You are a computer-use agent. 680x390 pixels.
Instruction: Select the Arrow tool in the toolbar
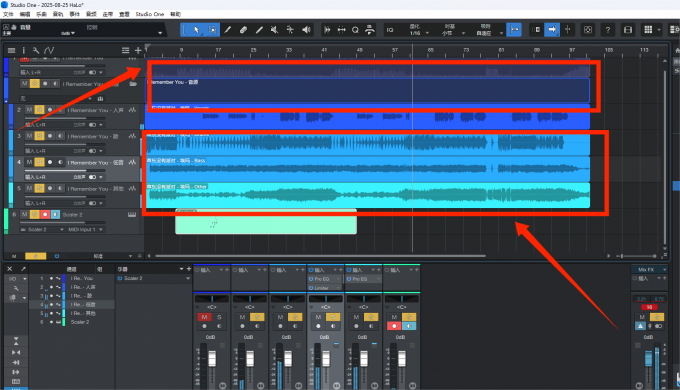196,29
